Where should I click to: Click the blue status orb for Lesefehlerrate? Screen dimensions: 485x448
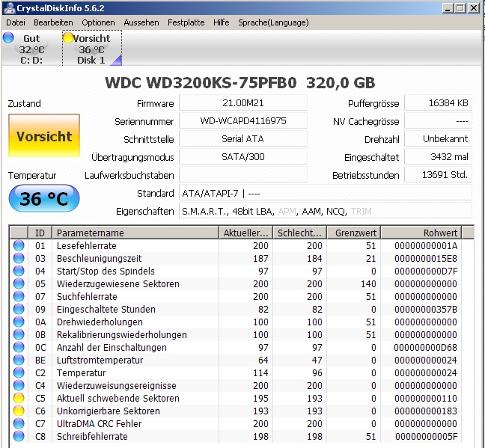click(19, 245)
